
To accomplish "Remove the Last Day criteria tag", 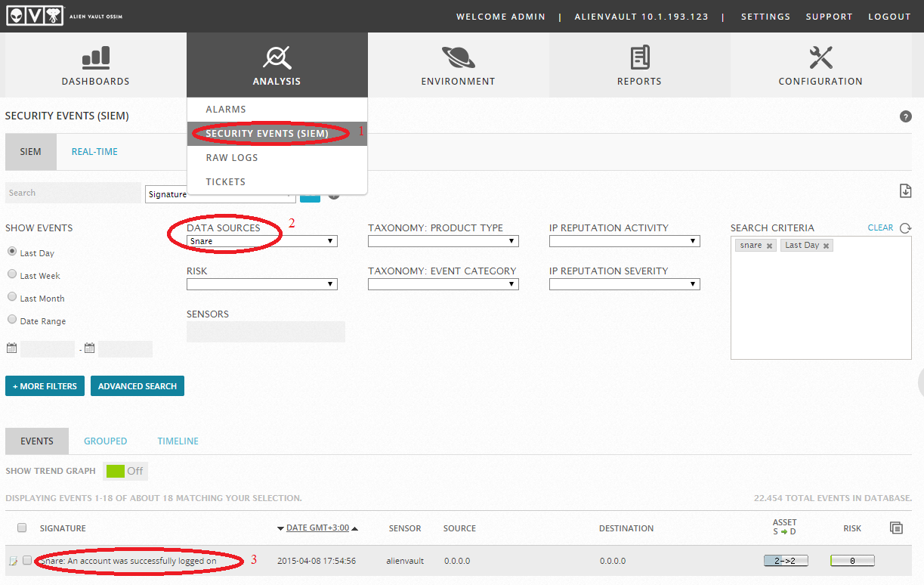I will [x=826, y=246].
